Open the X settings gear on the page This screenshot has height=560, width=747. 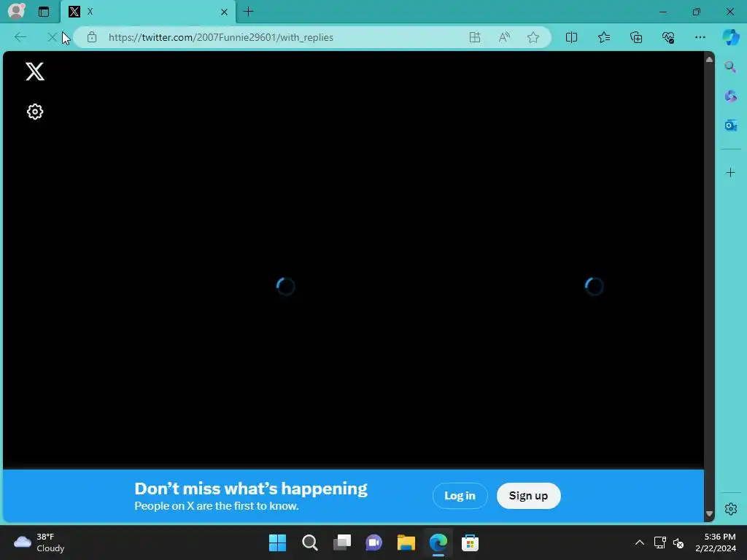[35, 112]
